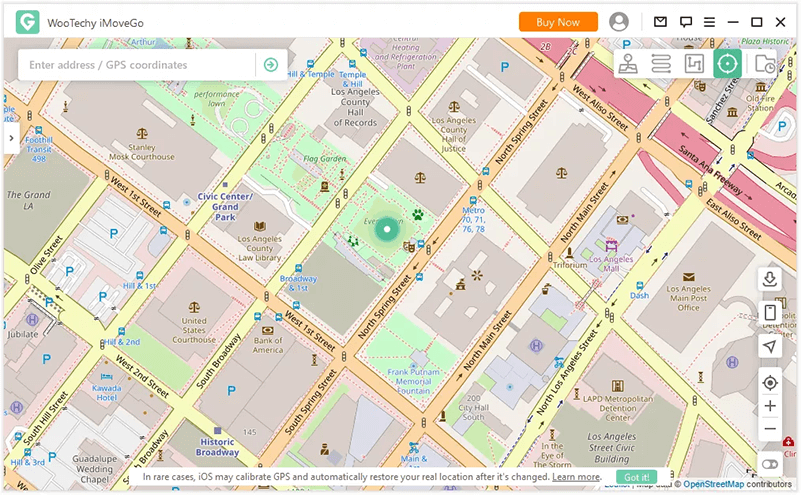The image size is (801, 495).
Task: Toggle the switch at bottom right
Action: pos(769,465)
